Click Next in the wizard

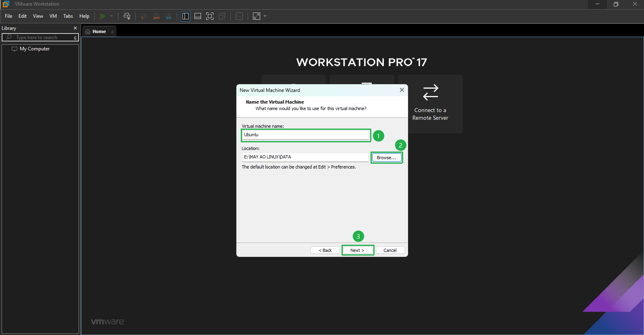click(358, 250)
